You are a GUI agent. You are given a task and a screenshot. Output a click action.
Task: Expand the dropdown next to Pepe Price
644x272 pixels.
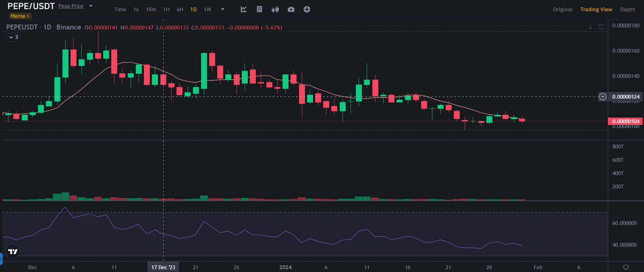pos(91,6)
